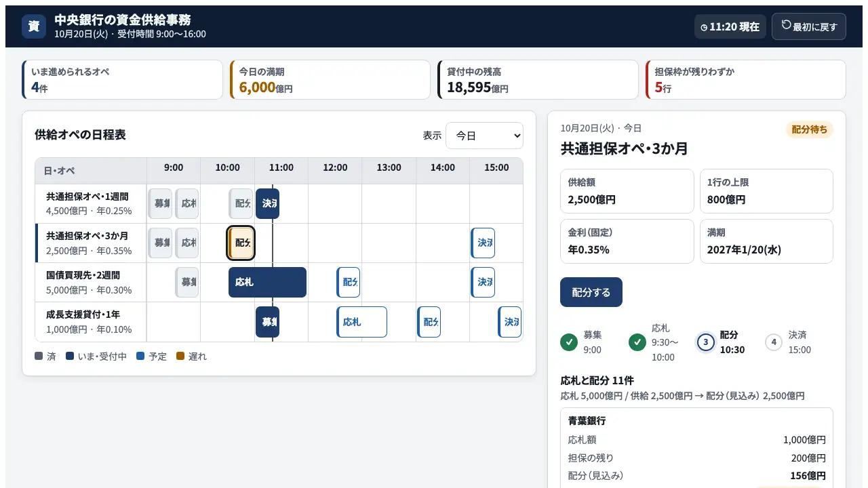Click the 予定 legend color swatch
This screenshot has width=868, height=488.
tap(140, 356)
